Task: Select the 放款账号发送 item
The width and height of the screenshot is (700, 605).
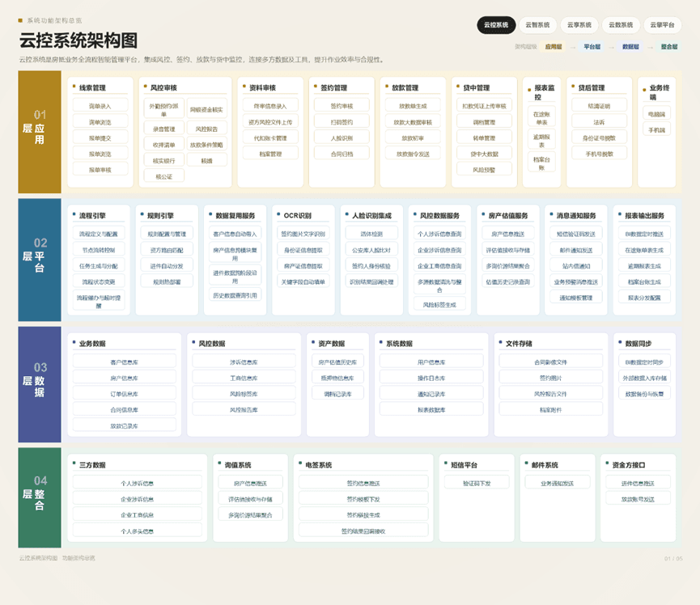Action: (x=638, y=499)
